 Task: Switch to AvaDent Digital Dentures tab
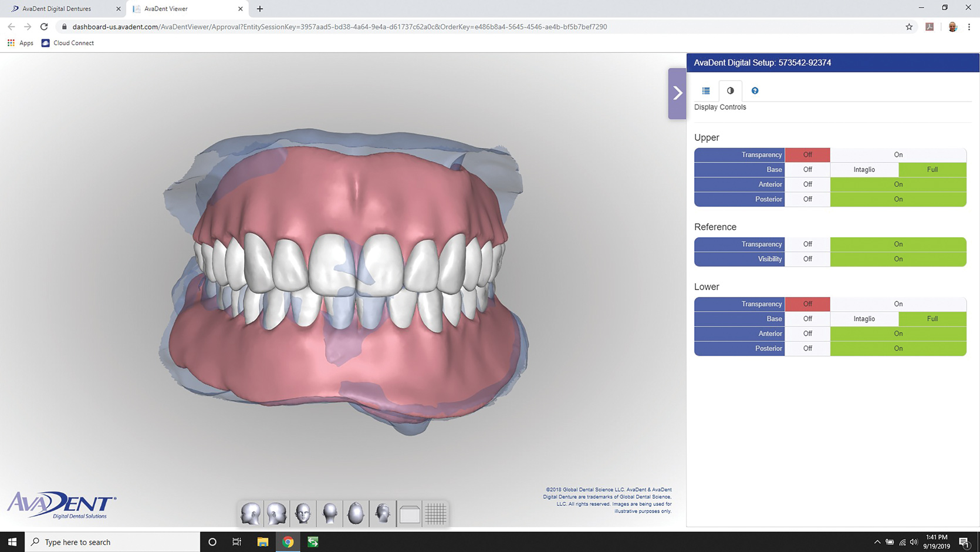click(x=57, y=9)
